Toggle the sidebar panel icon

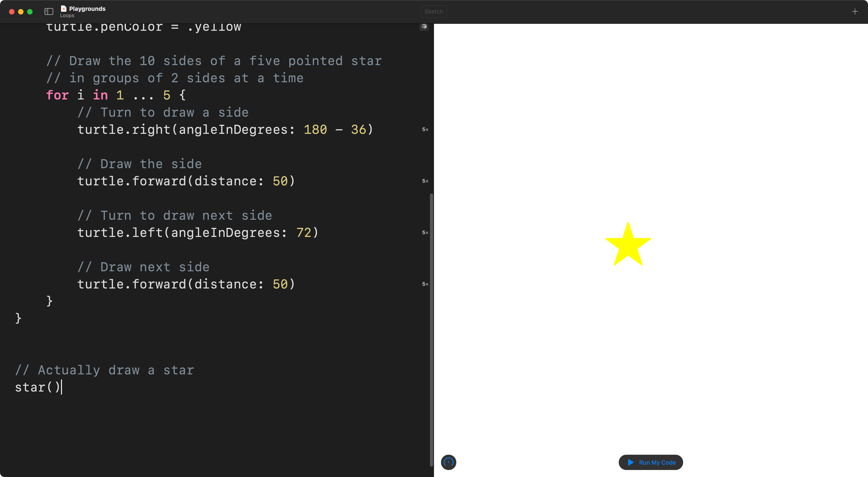[x=49, y=12]
